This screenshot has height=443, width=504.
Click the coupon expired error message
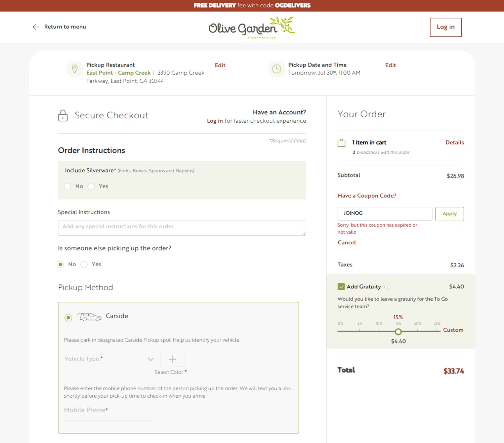pyautogui.click(x=377, y=229)
